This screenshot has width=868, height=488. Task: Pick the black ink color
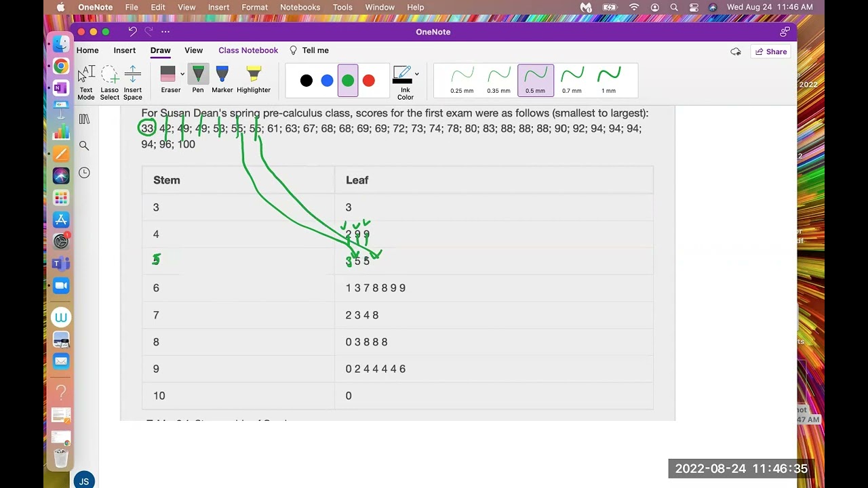[x=307, y=81]
